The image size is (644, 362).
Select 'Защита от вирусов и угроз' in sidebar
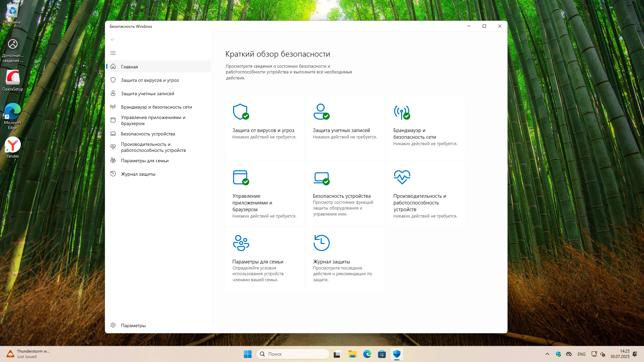(x=150, y=80)
